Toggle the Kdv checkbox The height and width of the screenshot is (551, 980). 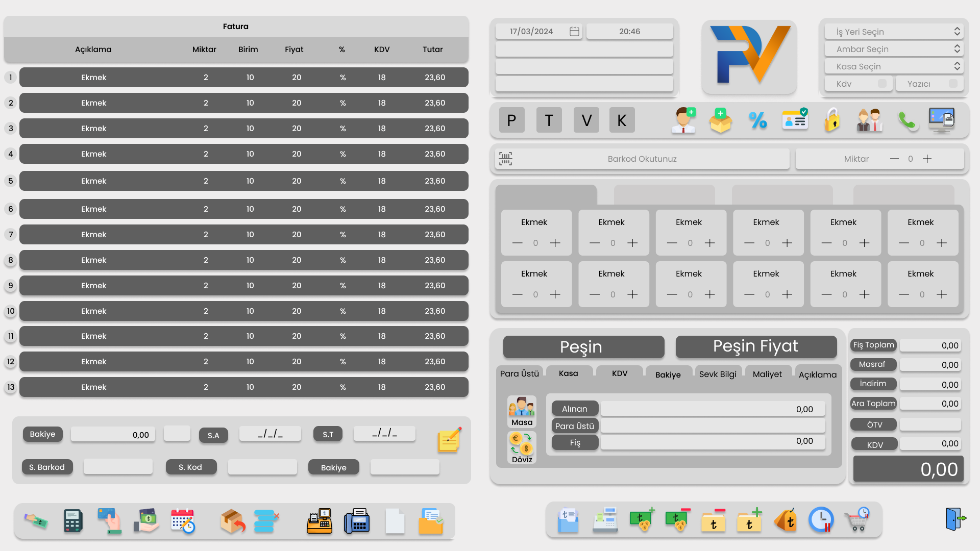[x=882, y=84]
